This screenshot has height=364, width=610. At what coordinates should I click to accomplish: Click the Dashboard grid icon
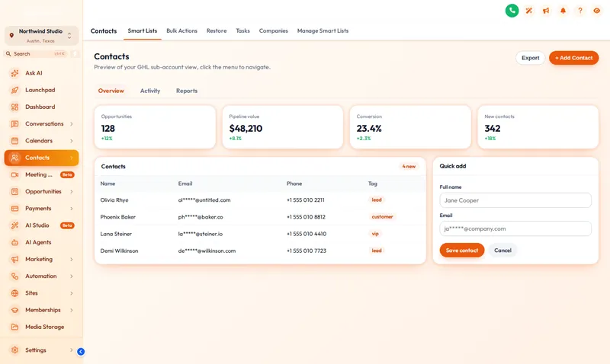14,107
